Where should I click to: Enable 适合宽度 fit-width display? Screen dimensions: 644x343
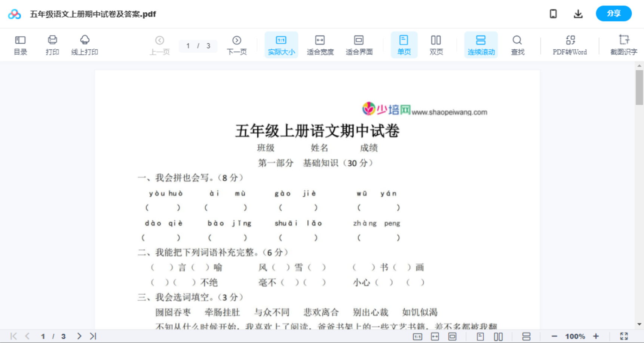320,44
